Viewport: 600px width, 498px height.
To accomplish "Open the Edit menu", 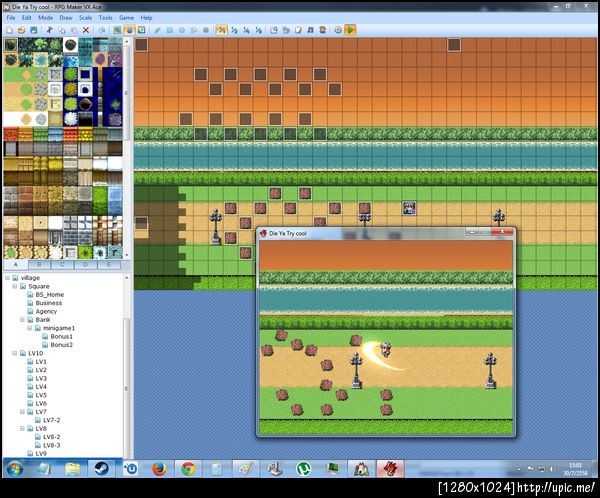I will coord(26,18).
